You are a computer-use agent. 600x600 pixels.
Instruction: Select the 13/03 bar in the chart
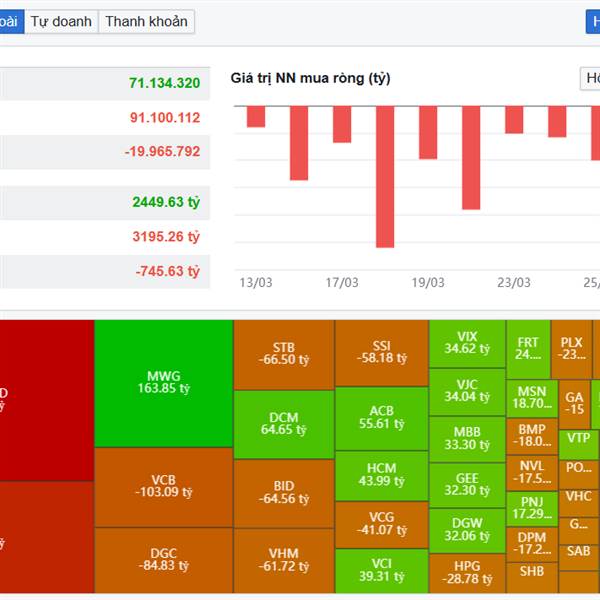point(256,116)
